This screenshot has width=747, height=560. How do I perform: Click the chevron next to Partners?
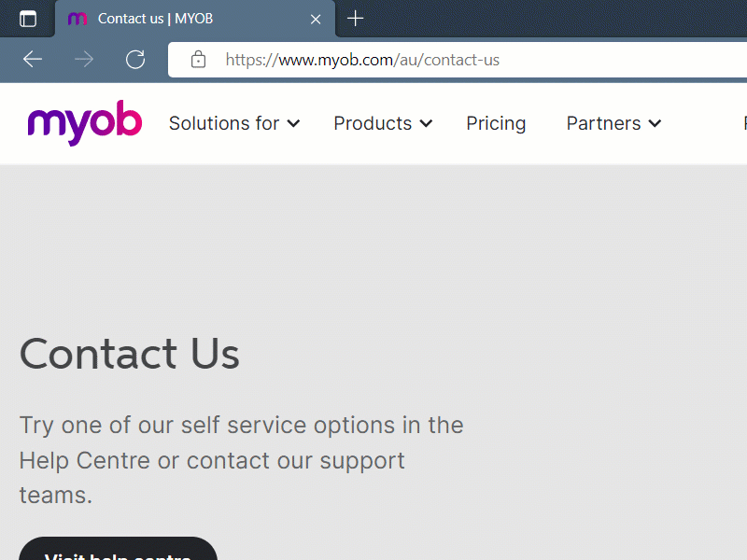[x=655, y=124]
